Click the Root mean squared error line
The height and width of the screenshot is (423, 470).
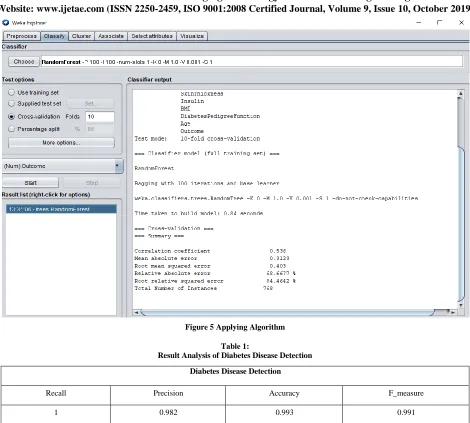[x=210, y=266]
